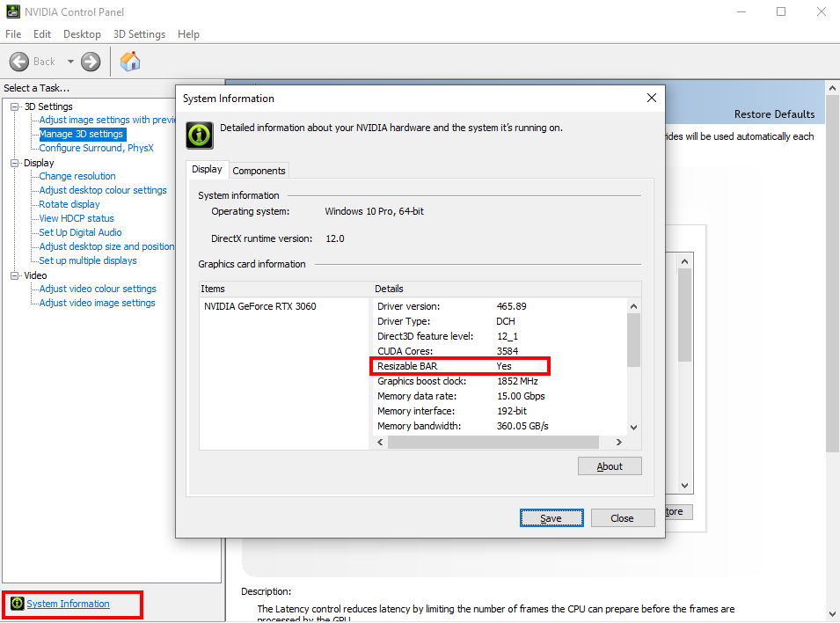The height and width of the screenshot is (623, 840).
Task: Switch to the Components tab
Action: (259, 171)
